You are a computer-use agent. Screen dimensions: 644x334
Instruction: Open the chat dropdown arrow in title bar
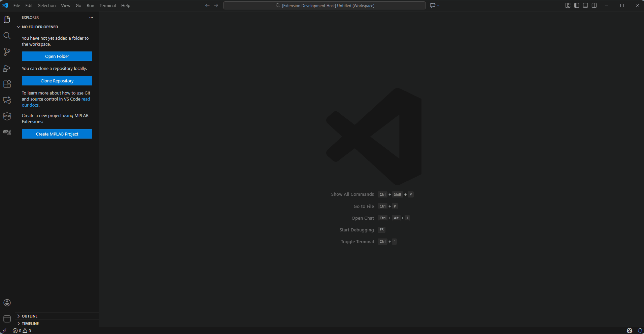tap(438, 6)
